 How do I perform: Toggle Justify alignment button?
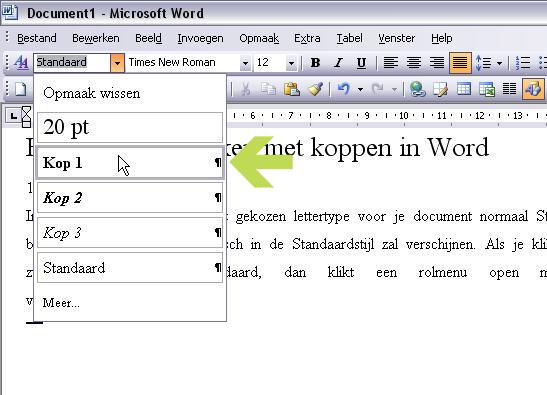coord(460,63)
